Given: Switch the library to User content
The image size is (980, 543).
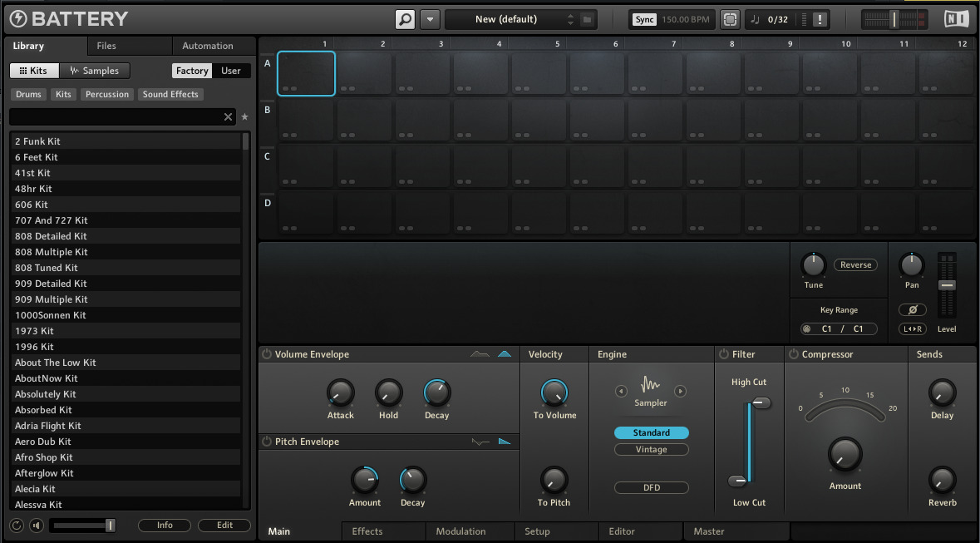Looking at the screenshot, I should (x=230, y=71).
